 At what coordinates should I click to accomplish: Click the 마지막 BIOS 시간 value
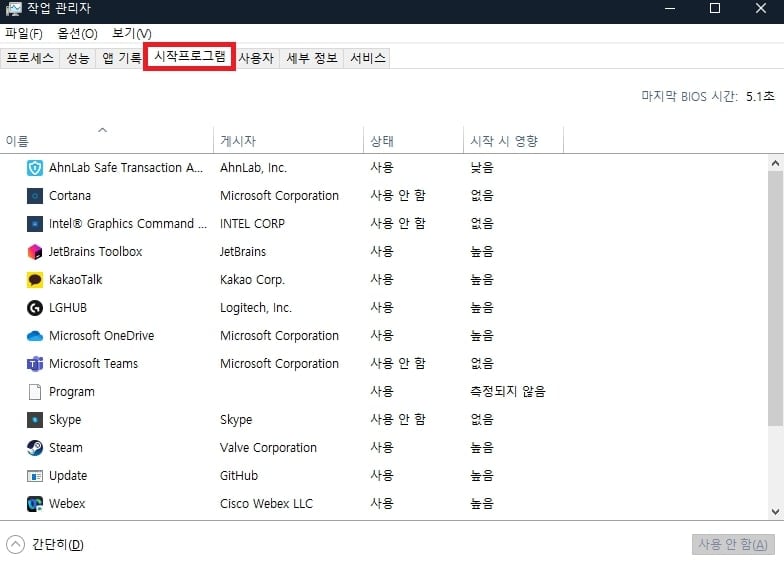click(760, 96)
